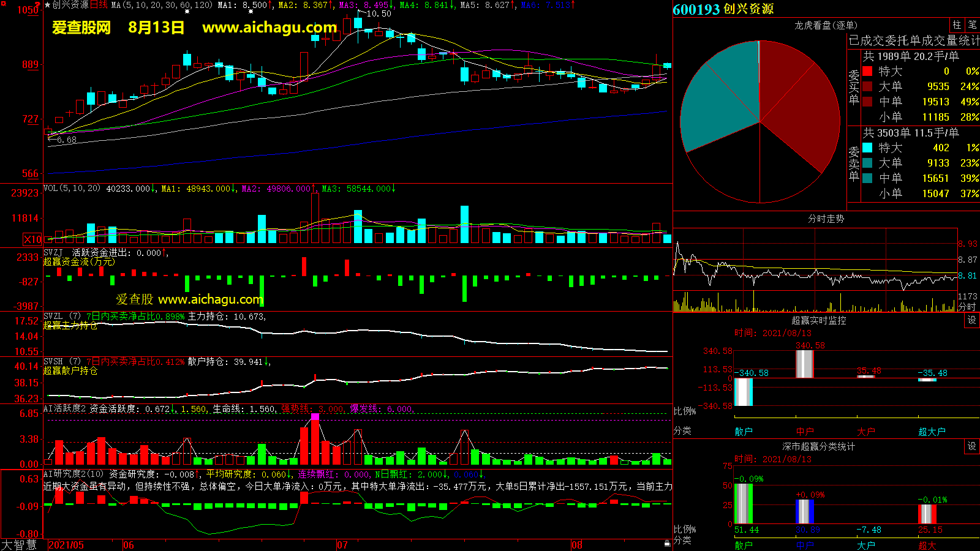Open 设 settings for 深市超赢分类统计 panel

tap(972, 446)
